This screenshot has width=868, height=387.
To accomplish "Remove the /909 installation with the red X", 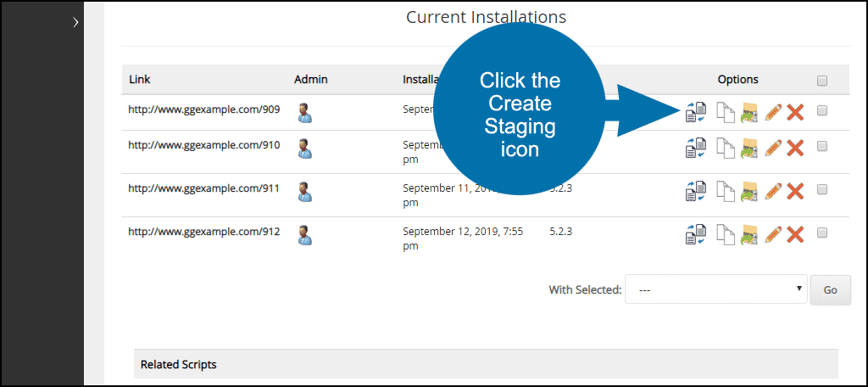I will click(795, 112).
